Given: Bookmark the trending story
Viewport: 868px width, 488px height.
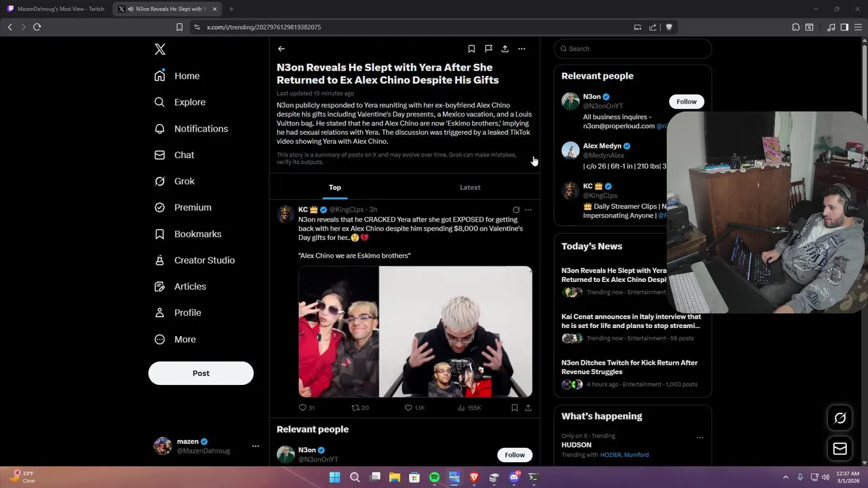Looking at the screenshot, I should [x=471, y=49].
